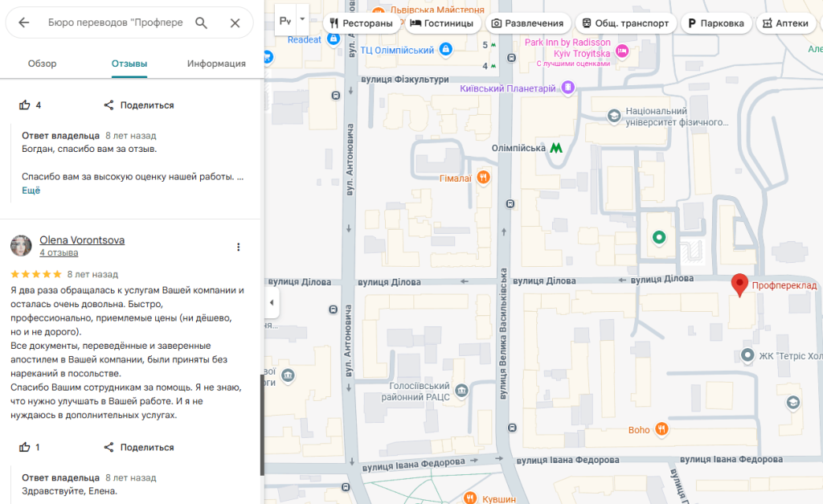Viewport: 823px width, 504px height.
Task: Clear the search with the X icon
Action: tap(235, 23)
